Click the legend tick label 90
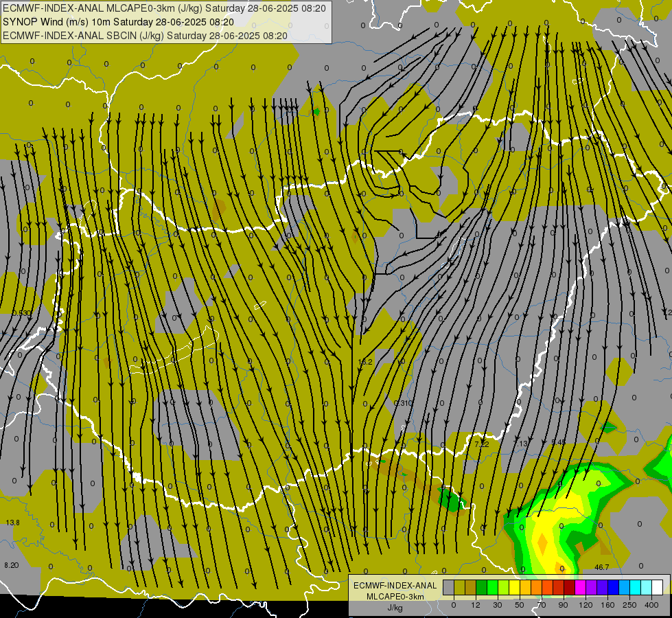Image resolution: width=672 pixels, height=618 pixels. pyautogui.click(x=563, y=605)
